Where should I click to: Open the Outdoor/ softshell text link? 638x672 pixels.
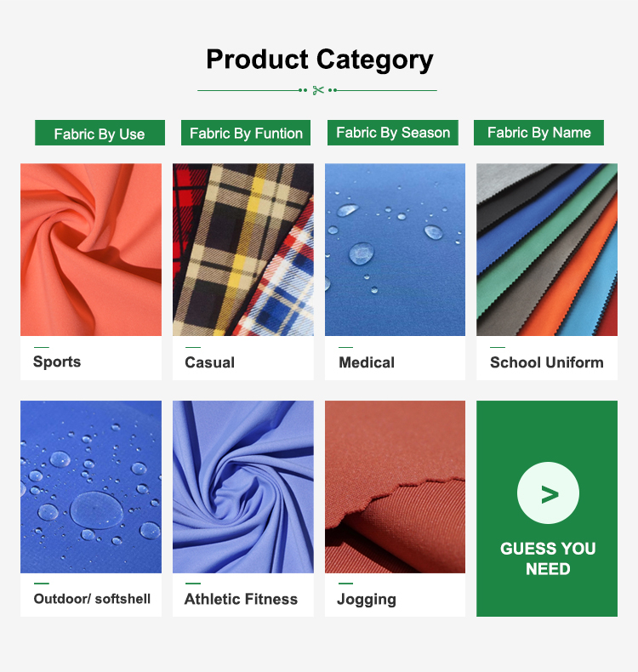point(92,599)
